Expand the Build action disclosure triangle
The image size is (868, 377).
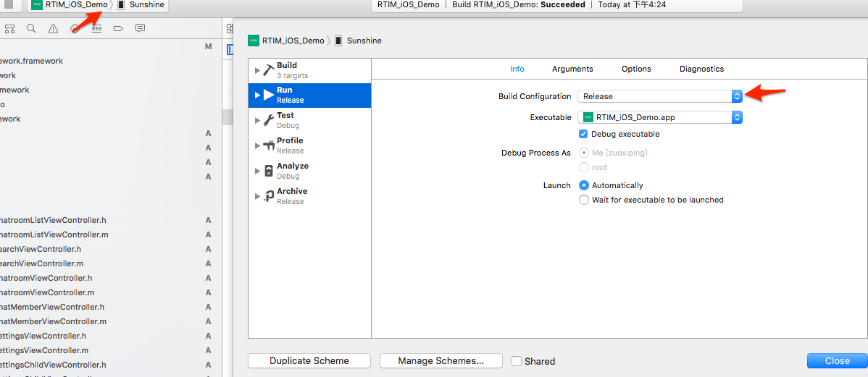[257, 70]
